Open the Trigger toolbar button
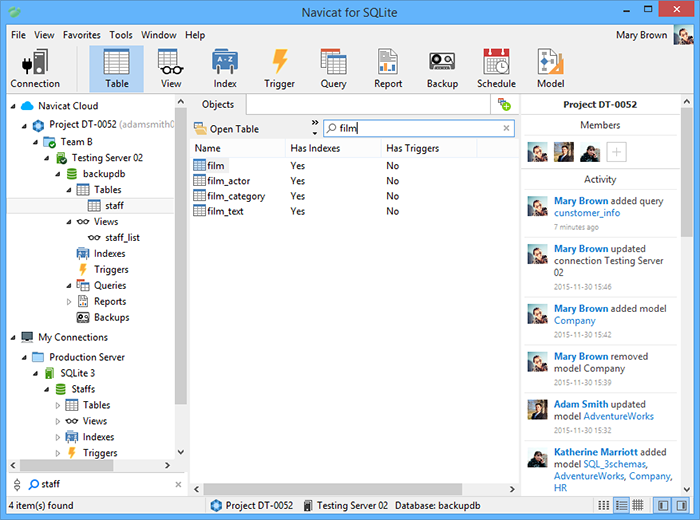 tap(279, 69)
